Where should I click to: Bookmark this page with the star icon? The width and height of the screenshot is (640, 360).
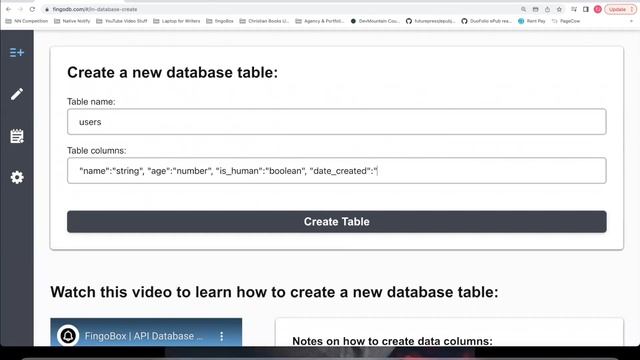[x=559, y=9]
